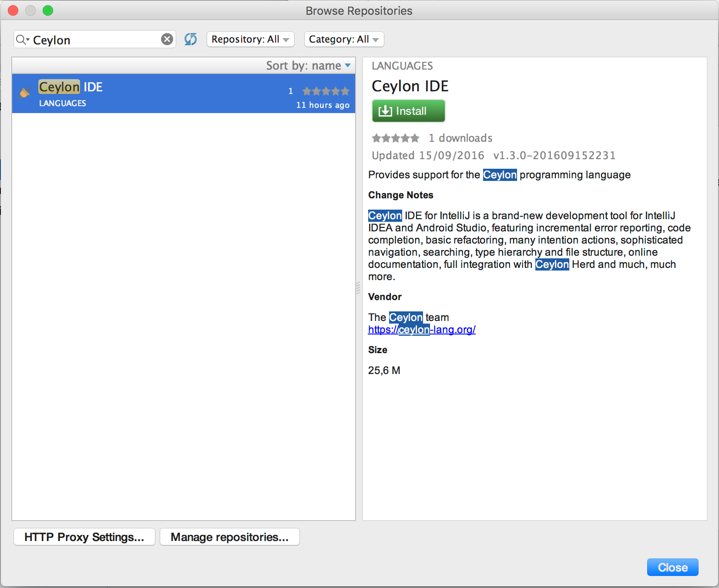Viewport: 719px width, 588px height.
Task: Select the Ceylon IDE plugin row
Action: [x=184, y=94]
